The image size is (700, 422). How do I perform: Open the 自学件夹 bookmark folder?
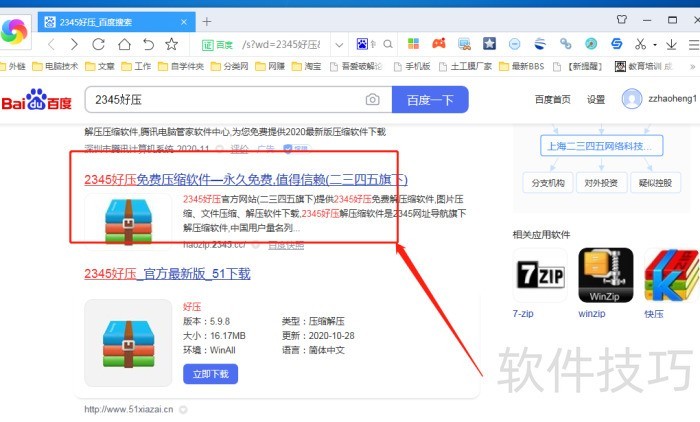point(181,67)
